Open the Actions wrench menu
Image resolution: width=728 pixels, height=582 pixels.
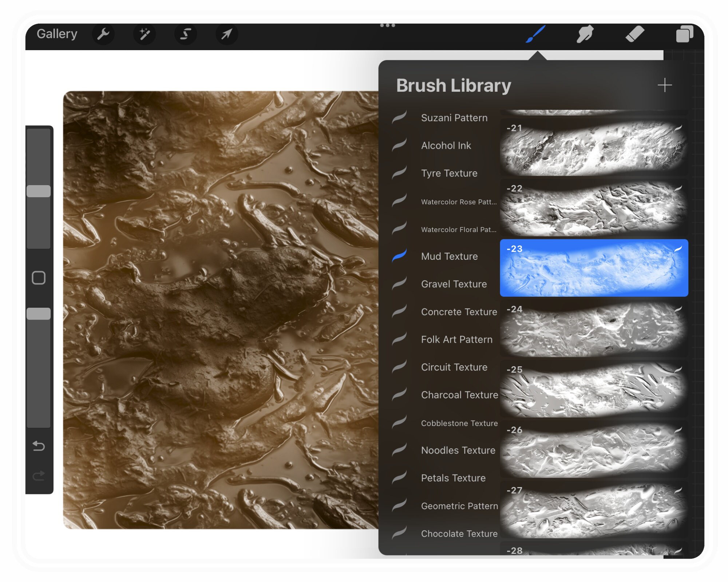pyautogui.click(x=103, y=34)
